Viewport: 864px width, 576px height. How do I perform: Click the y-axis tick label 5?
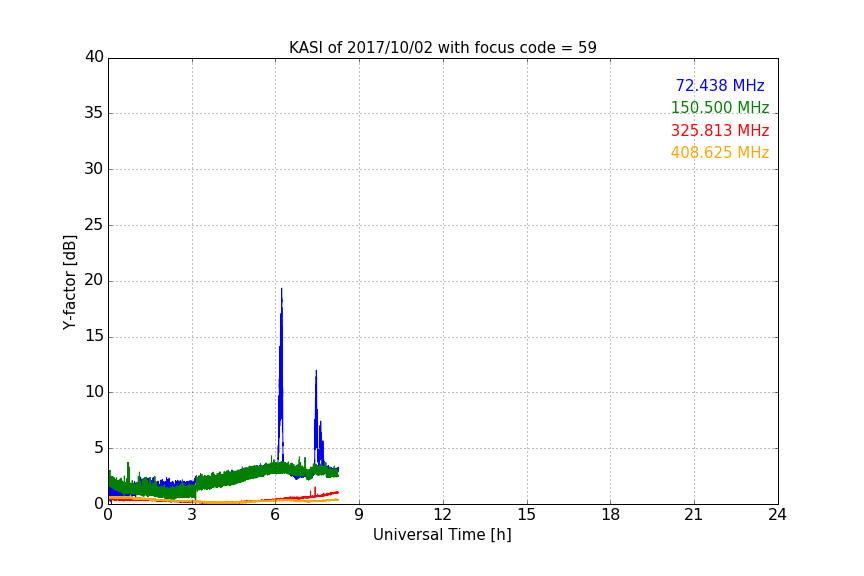point(99,448)
